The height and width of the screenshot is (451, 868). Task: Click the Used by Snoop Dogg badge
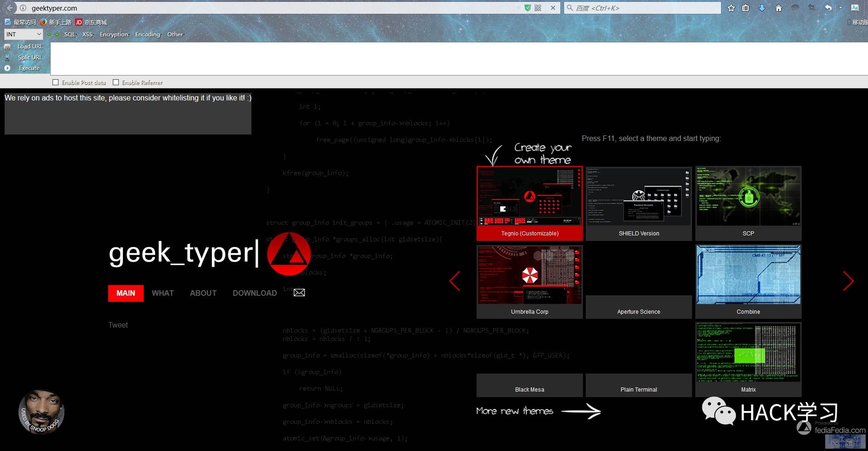[x=41, y=411]
